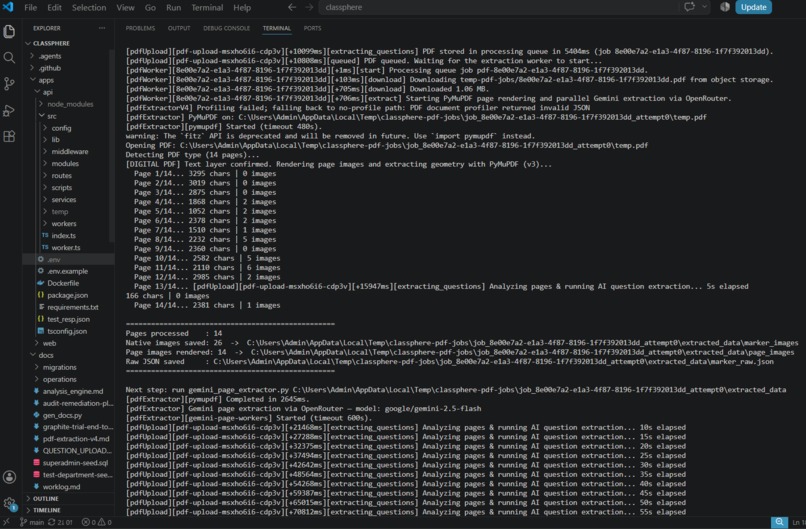Expand the middleware folder

(x=69, y=152)
